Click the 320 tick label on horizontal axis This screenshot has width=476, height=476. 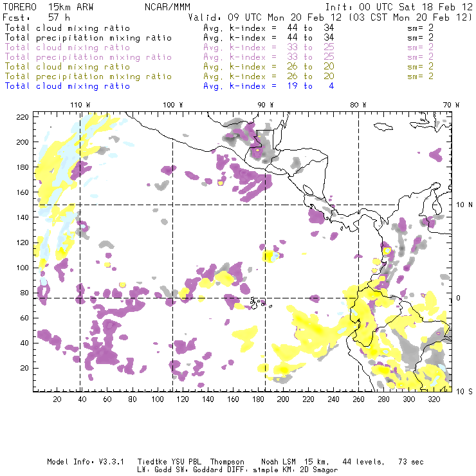[434, 399]
